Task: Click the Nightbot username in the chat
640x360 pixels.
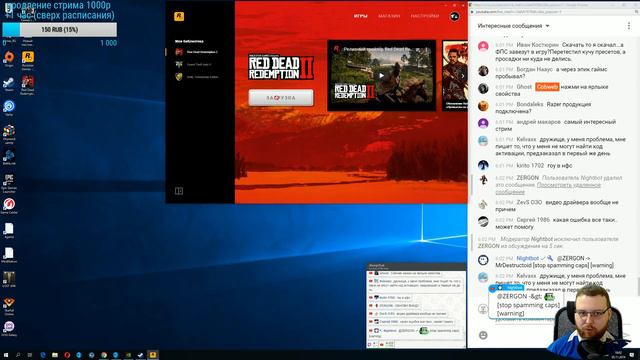Action: point(528,258)
